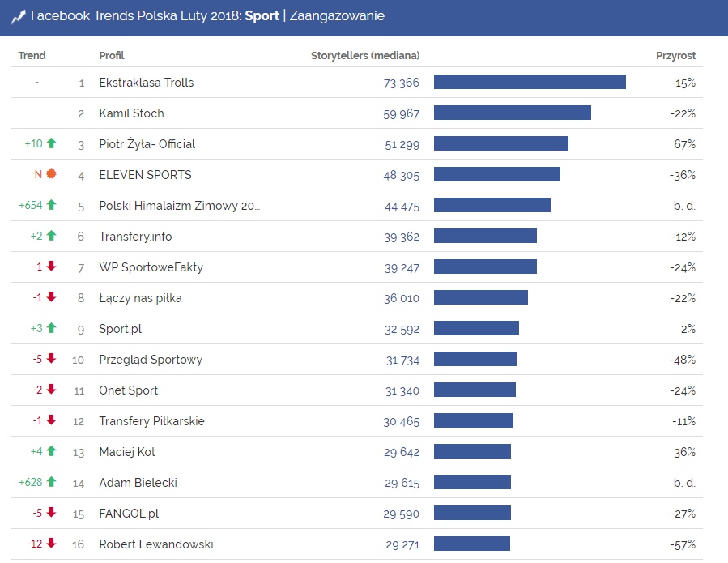Click the Profil column header

112,56
